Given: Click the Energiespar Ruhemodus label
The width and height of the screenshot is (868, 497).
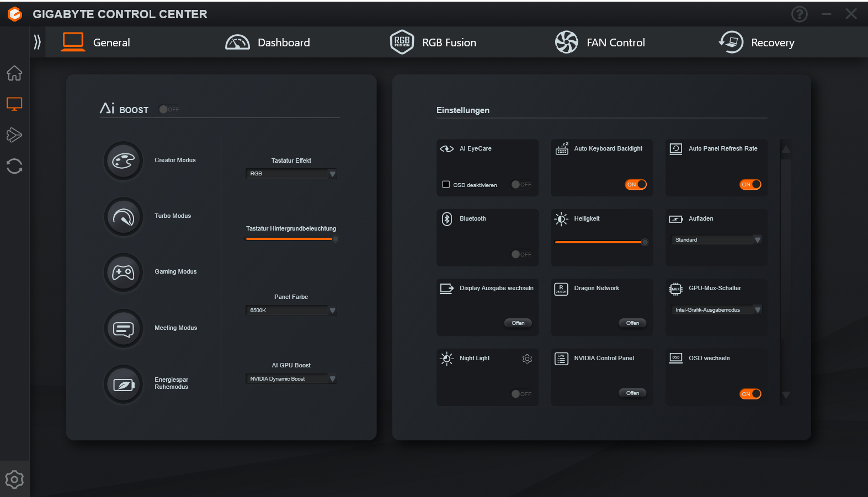Looking at the screenshot, I should click(x=172, y=383).
